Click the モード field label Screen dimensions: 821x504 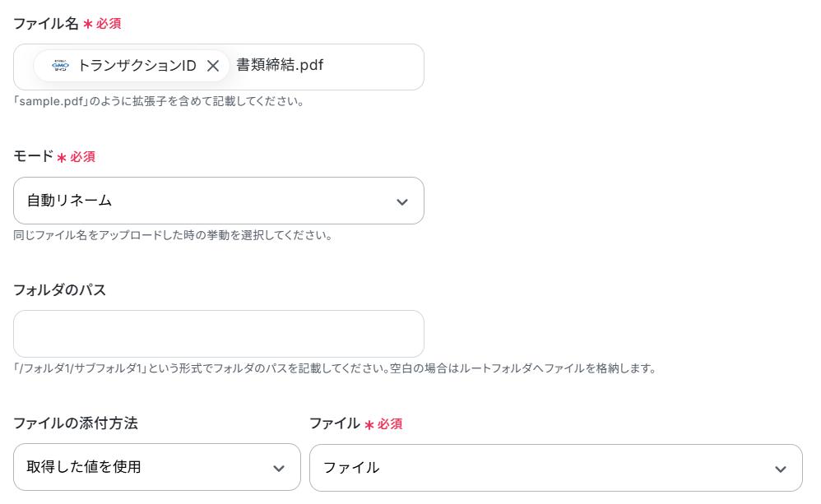[x=33, y=156]
